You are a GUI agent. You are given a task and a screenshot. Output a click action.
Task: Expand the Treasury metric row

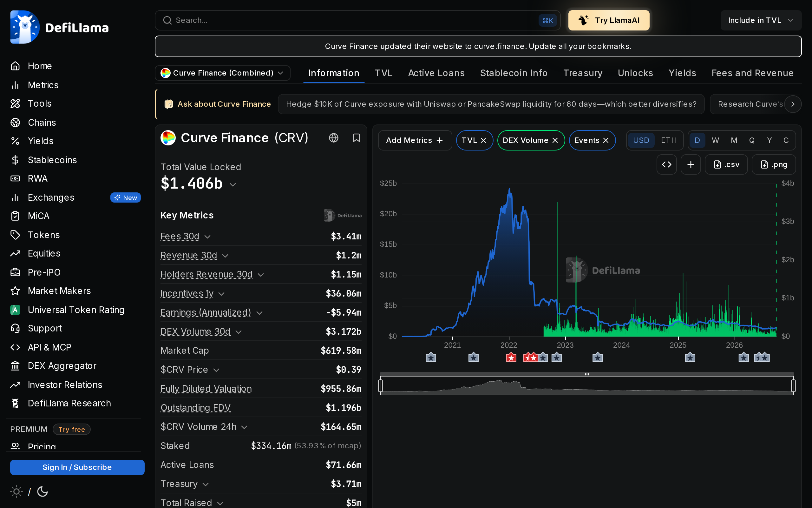pyautogui.click(x=206, y=485)
